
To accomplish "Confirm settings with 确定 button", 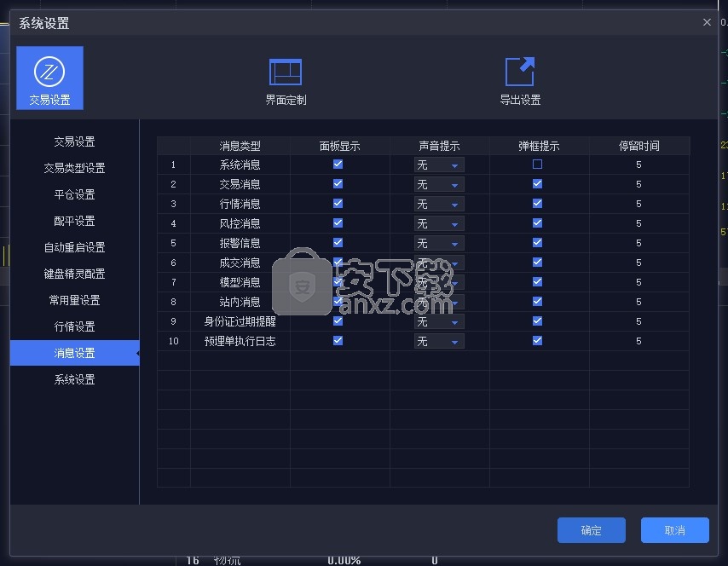I will (591, 530).
